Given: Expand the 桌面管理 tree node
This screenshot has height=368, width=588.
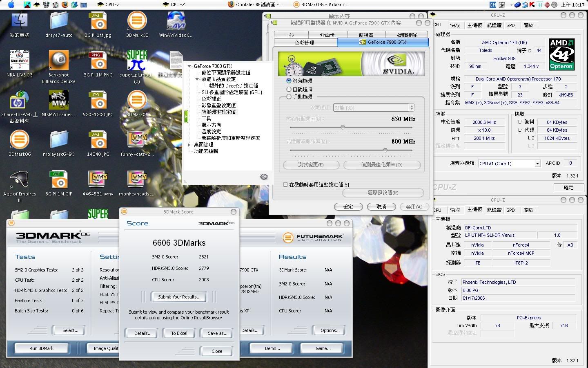Looking at the screenshot, I should (189, 145).
